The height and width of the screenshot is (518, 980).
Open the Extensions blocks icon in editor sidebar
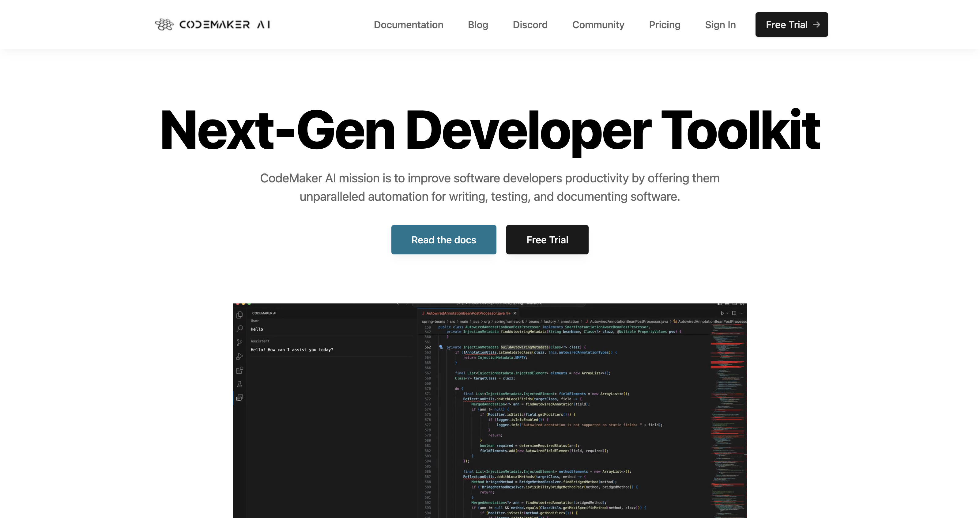(x=239, y=370)
